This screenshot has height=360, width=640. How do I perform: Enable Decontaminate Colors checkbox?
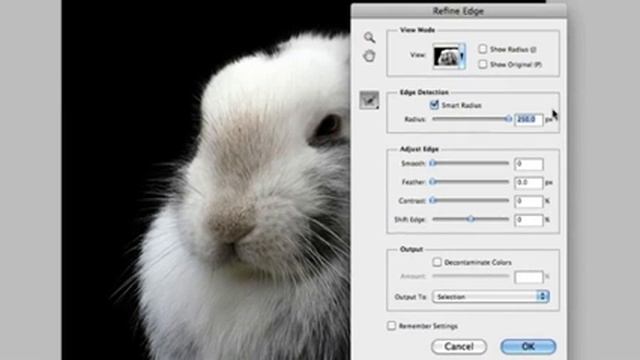pyautogui.click(x=437, y=262)
